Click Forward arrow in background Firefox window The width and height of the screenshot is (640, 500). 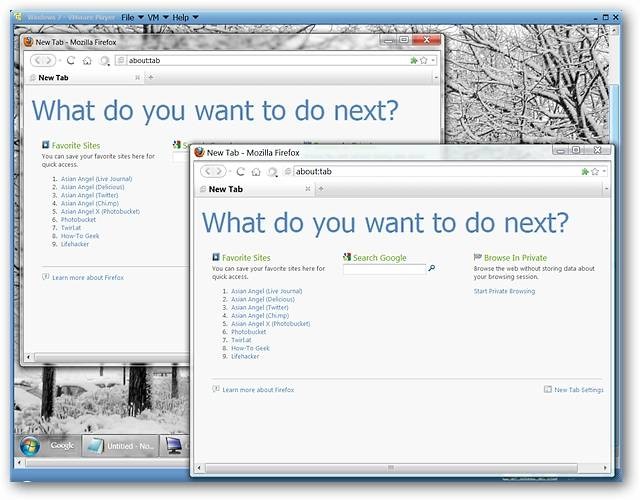pyautogui.click(x=49, y=60)
